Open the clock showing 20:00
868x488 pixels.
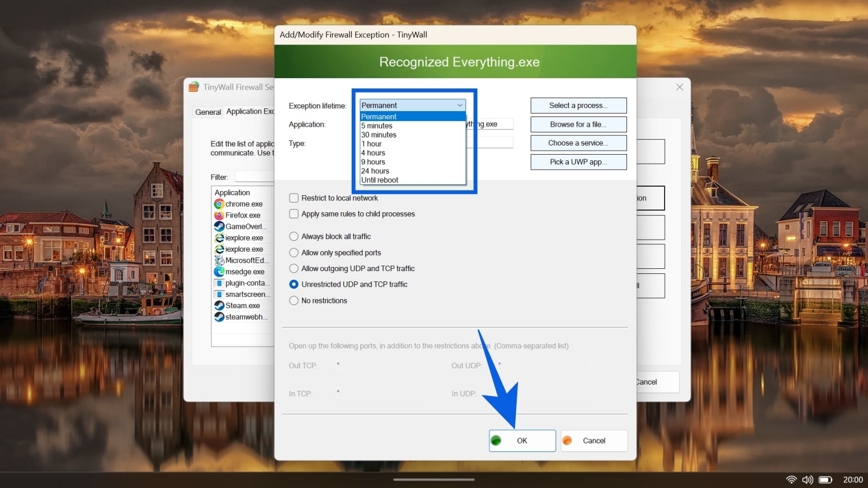[853, 480]
